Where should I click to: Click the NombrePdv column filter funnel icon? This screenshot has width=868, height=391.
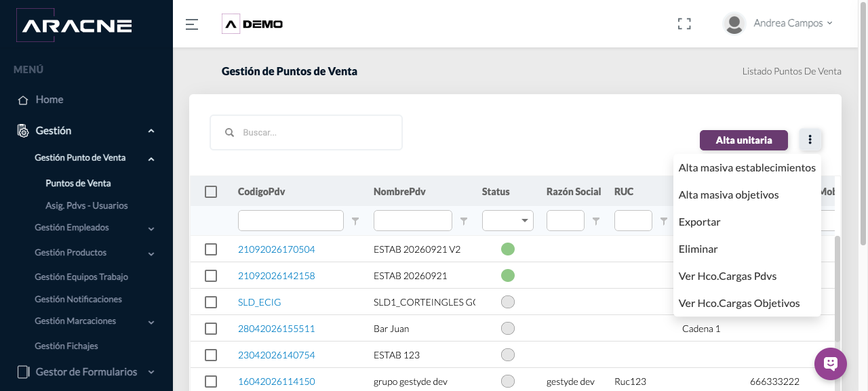click(x=464, y=221)
